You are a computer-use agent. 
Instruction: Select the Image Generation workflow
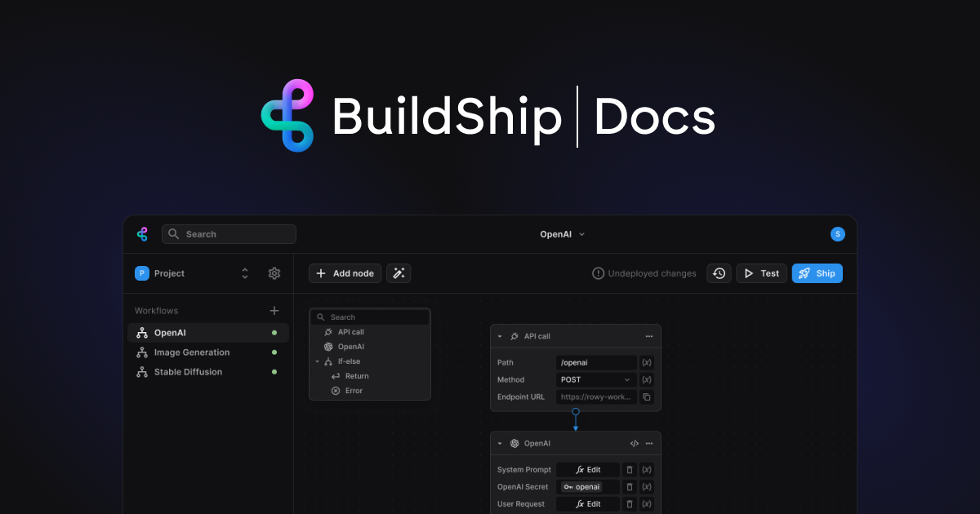click(208, 352)
